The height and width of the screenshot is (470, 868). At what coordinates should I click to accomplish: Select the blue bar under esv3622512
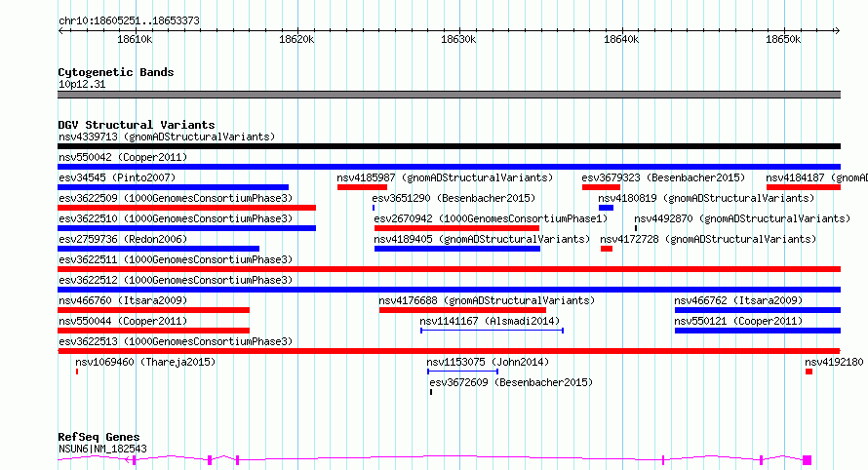449,290
